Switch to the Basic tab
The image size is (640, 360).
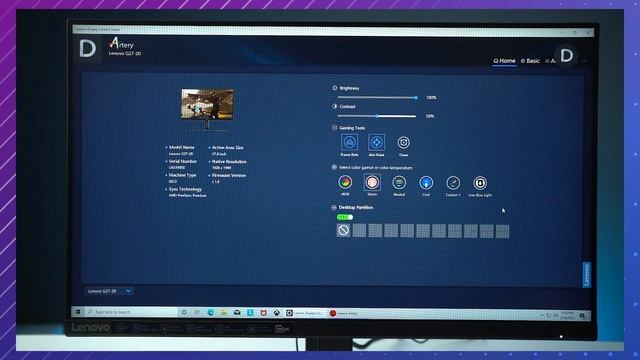[x=530, y=61]
